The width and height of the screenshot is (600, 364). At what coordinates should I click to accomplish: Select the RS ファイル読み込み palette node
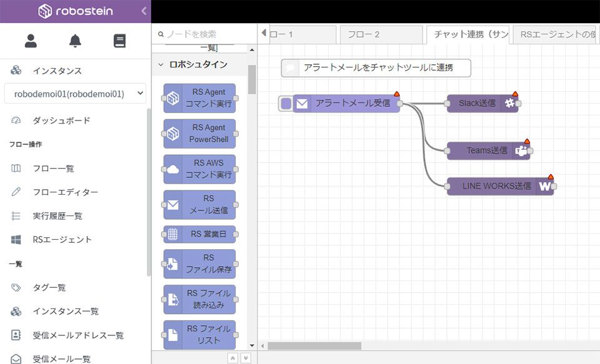pos(200,300)
